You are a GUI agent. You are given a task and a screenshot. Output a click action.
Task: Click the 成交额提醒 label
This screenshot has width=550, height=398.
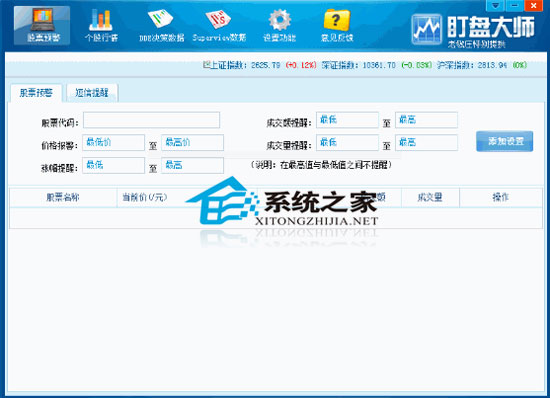pyautogui.click(x=289, y=123)
